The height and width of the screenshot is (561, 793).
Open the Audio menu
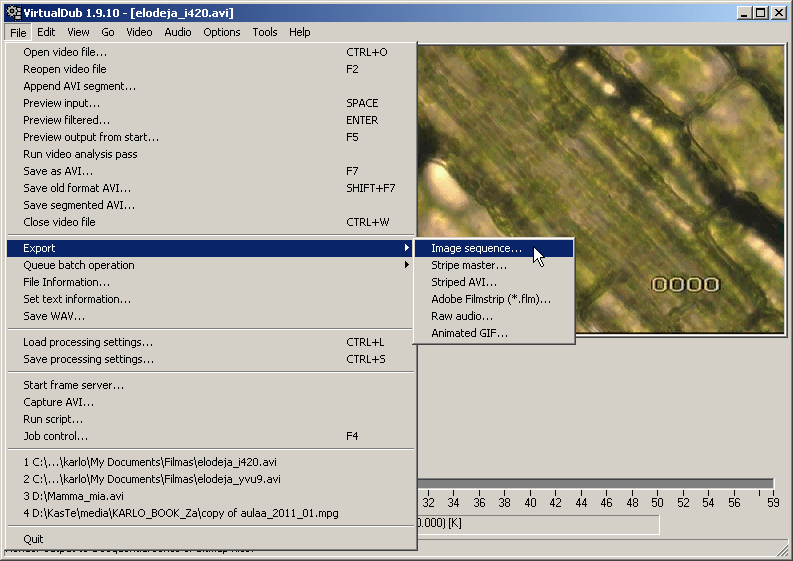point(178,32)
